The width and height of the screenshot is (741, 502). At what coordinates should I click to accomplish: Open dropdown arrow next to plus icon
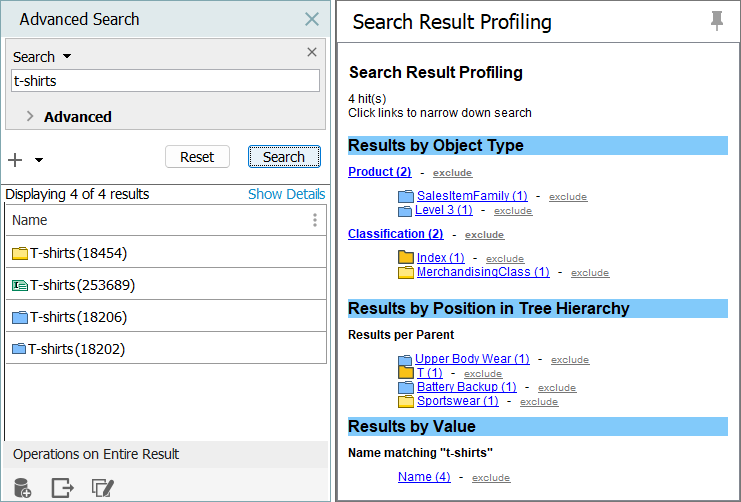39,160
